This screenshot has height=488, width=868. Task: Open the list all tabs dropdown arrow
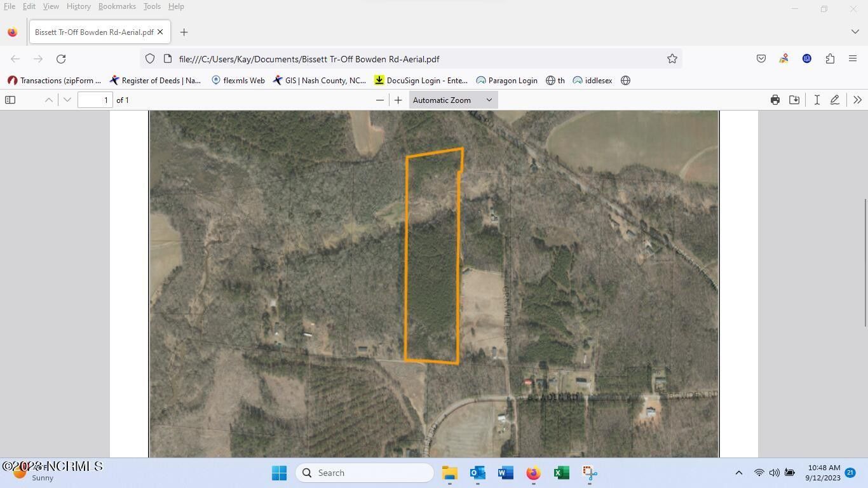click(x=855, y=31)
